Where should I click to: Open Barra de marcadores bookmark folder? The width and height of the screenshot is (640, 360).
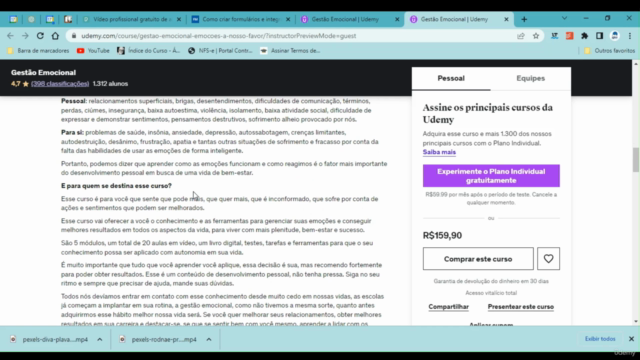pyautogui.click(x=38, y=51)
